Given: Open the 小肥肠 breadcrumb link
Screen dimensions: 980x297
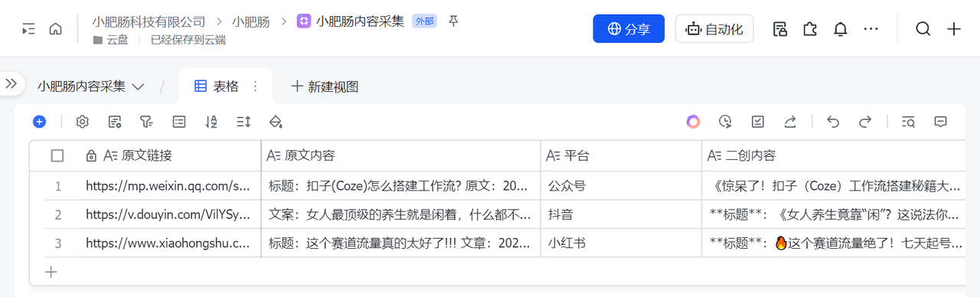Looking at the screenshot, I should pyautogui.click(x=251, y=21).
